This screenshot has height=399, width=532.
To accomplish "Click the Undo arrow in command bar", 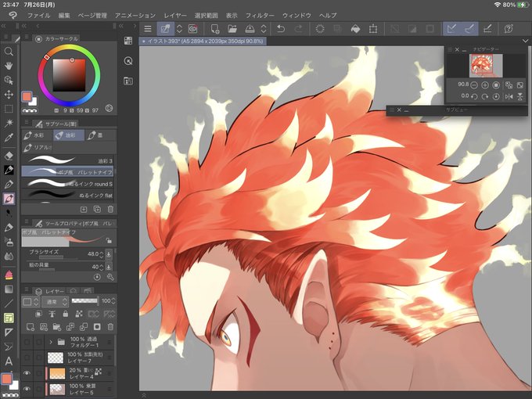I will 280,29.
